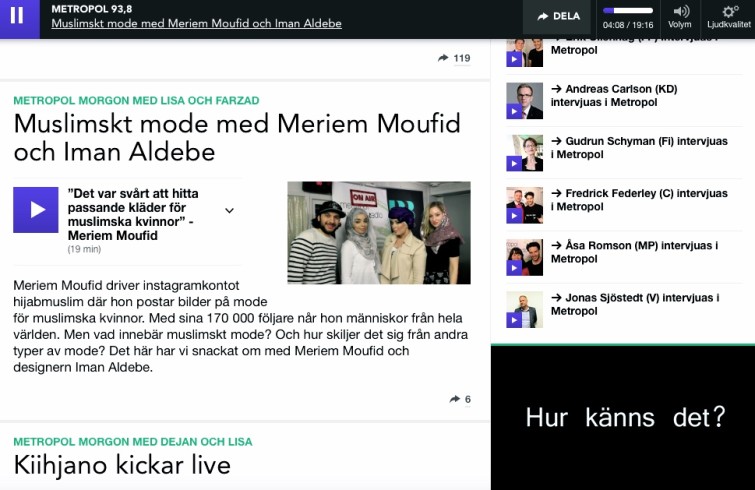Image resolution: width=755 pixels, height=490 pixels.
Task: Play the Andreas Carlson (KD) interview
Action: (514, 112)
